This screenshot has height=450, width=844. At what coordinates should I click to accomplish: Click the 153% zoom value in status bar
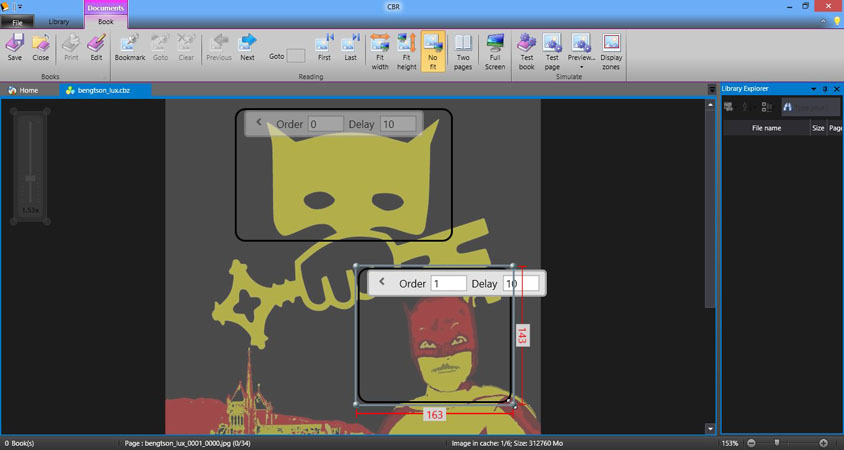730,444
